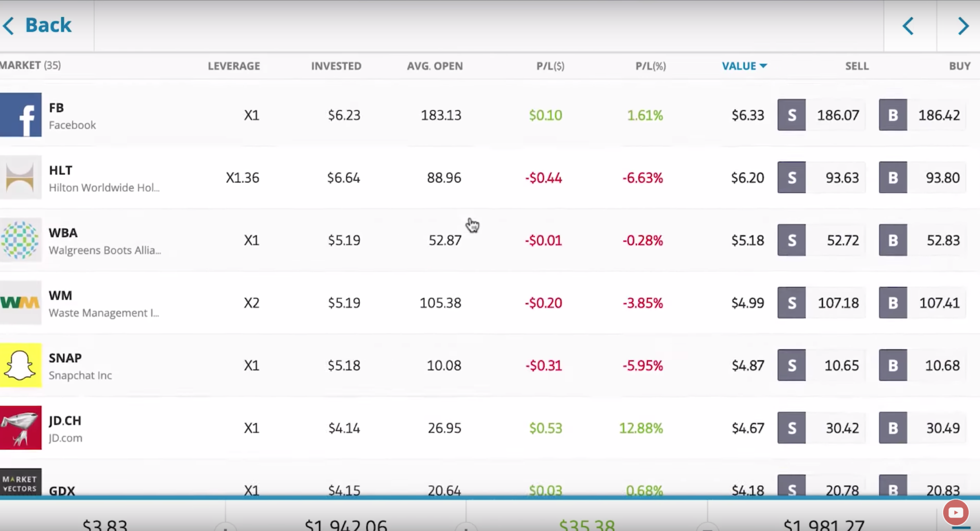Click the JD.com logo icon
Viewport: 980px width, 531px height.
click(21, 428)
